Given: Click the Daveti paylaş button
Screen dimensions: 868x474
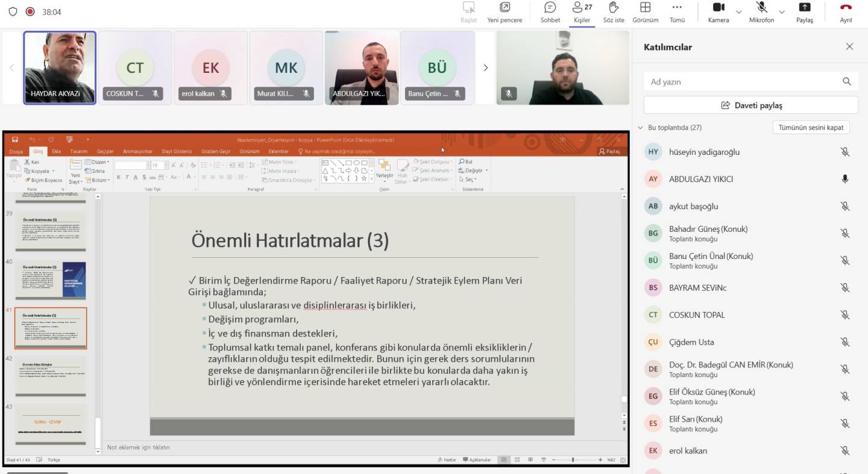Looking at the screenshot, I should pyautogui.click(x=750, y=105).
